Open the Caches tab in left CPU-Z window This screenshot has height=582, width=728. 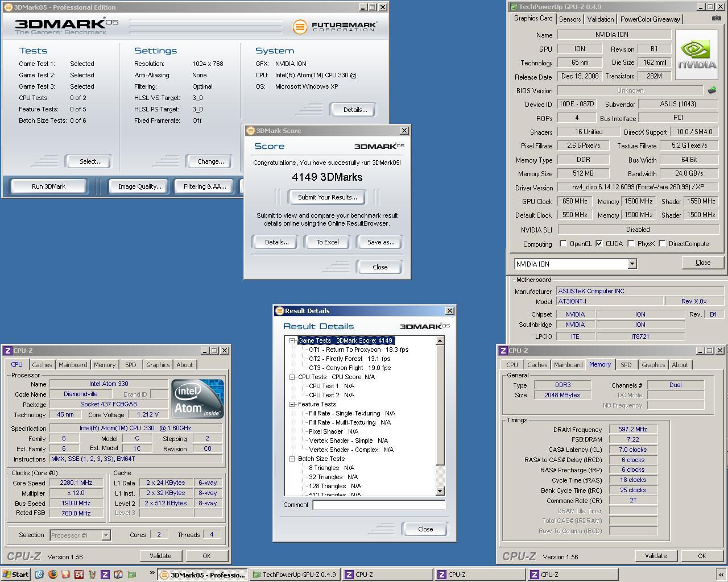coord(42,365)
